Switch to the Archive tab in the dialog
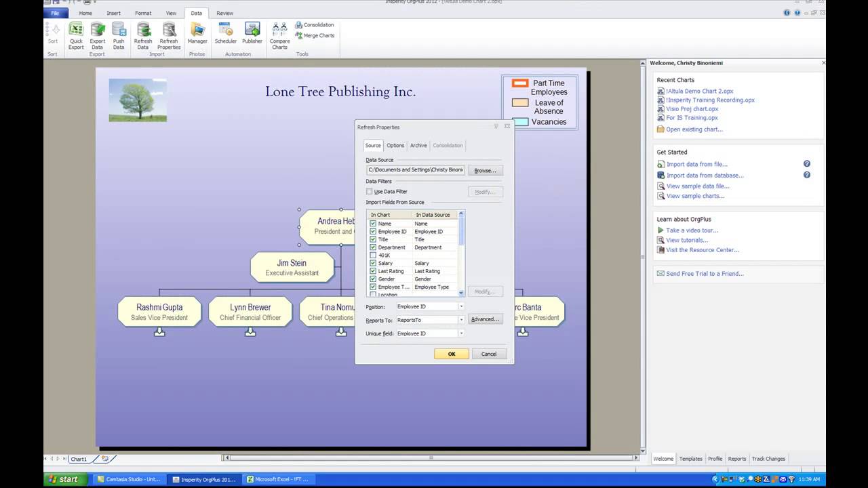The width and height of the screenshot is (868, 488). [x=418, y=145]
